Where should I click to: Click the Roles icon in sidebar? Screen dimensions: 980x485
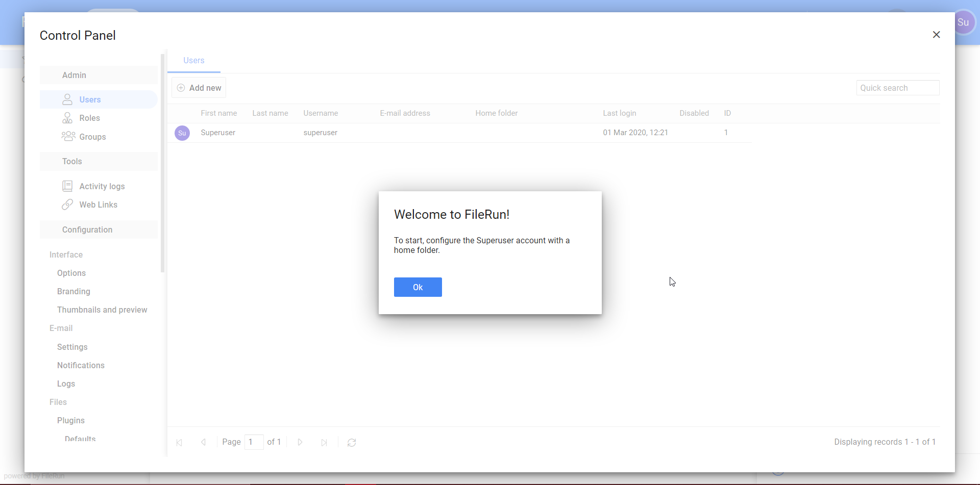[67, 118]
